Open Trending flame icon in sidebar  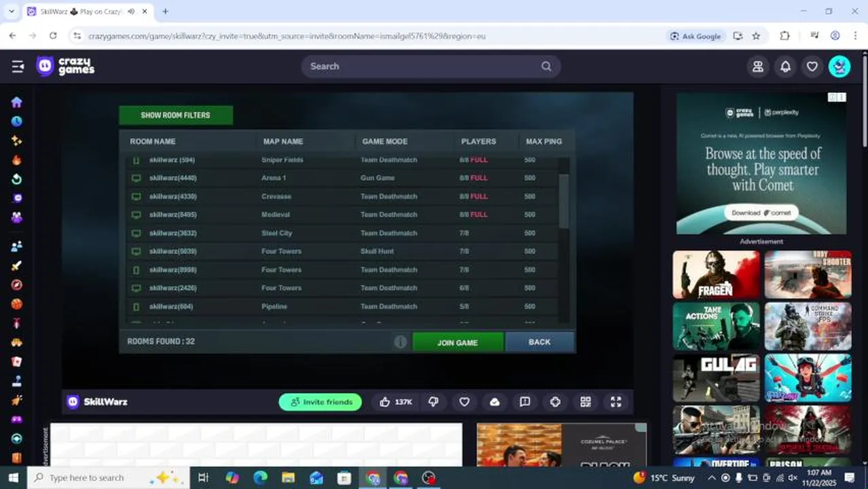[x=17, y=160]
